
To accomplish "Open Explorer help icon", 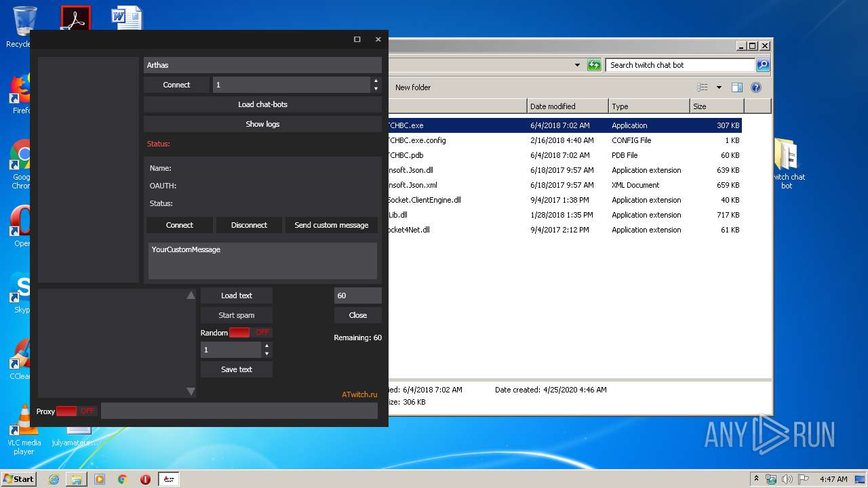I will pyautogui.click(x=756, y=87).
